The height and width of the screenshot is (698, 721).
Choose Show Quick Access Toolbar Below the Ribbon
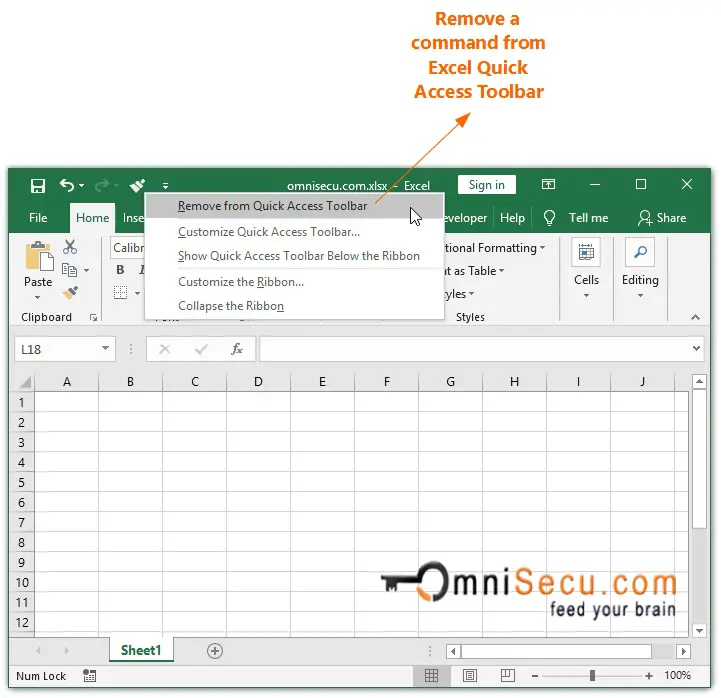(x=294, y=256)
